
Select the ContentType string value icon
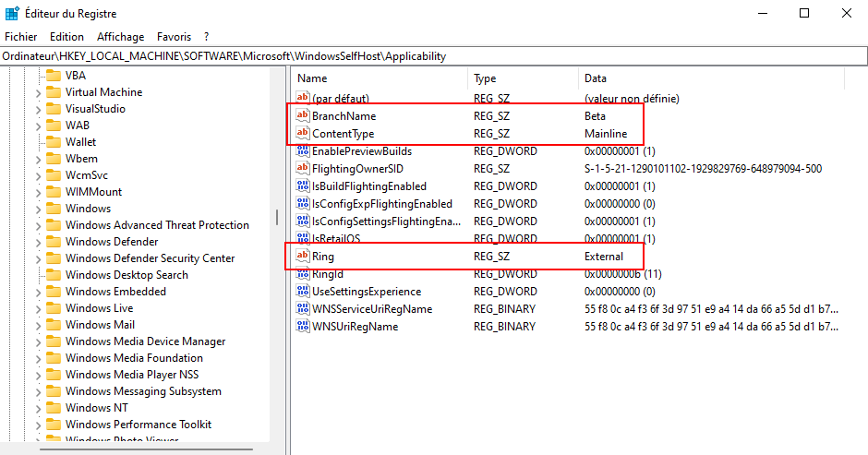click(x=302, y=134)
